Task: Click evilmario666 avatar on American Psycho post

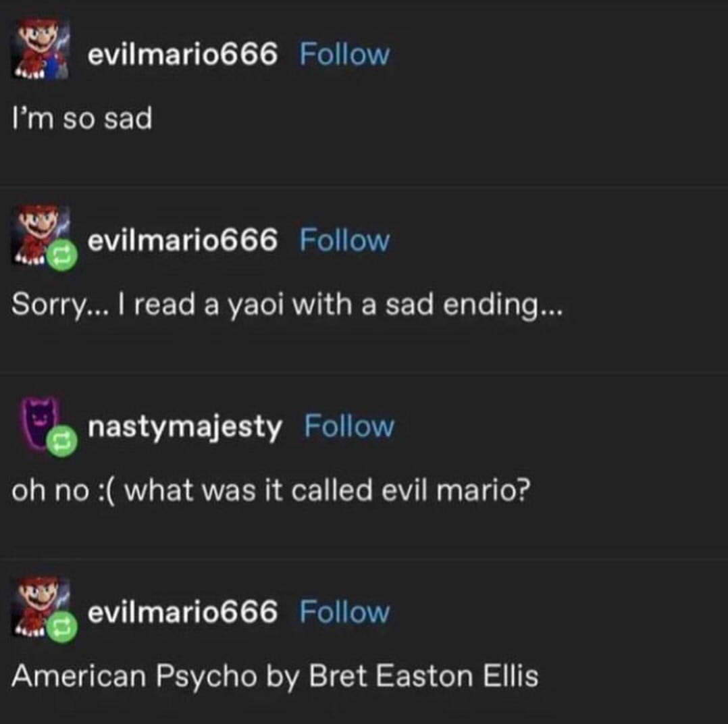Action: click(x=41, y=606)
